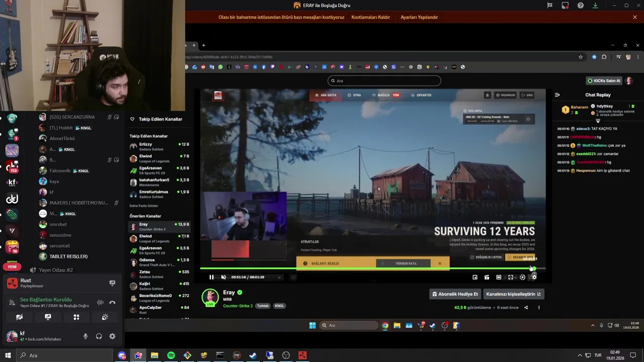644x362 pixels.
Task: Share the video with share icon
Action: click(x=526, y=308)
